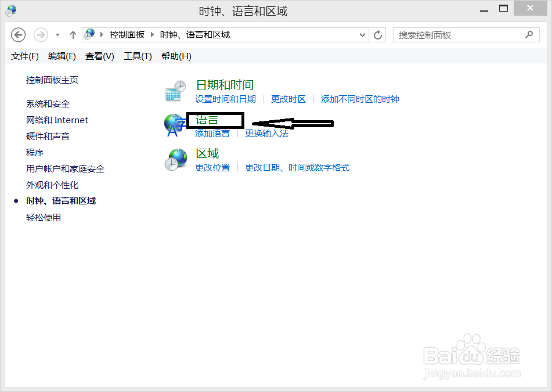Screen dimensions: 552x392
Task: Click 添加不同时区的时钟 link
Action: 360,99
